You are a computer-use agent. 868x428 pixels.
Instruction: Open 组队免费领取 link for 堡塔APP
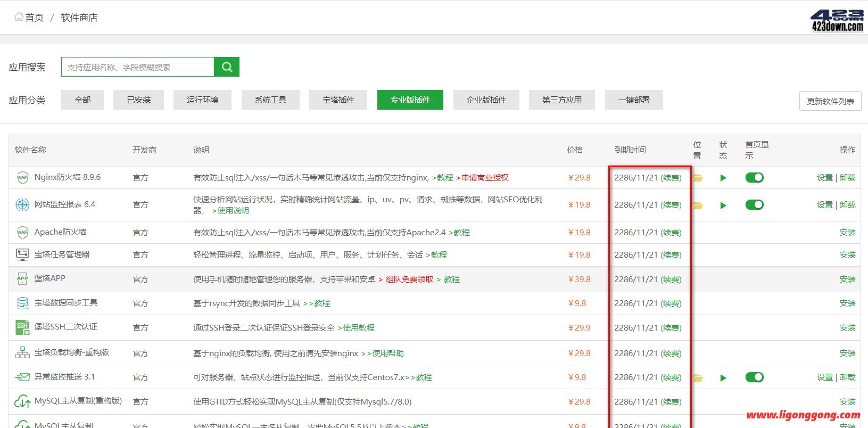click(409, 279)
